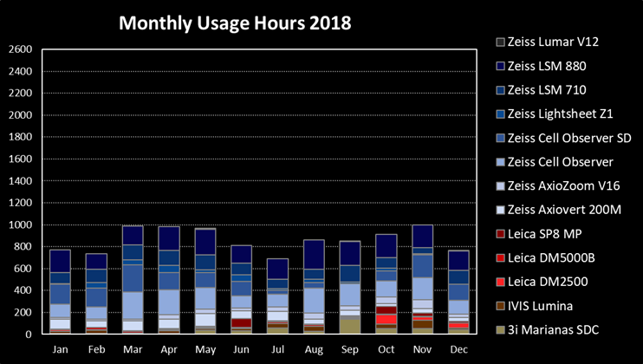Click the Jan label on the x-axis

pyautogui.click(x=61, y=348)
